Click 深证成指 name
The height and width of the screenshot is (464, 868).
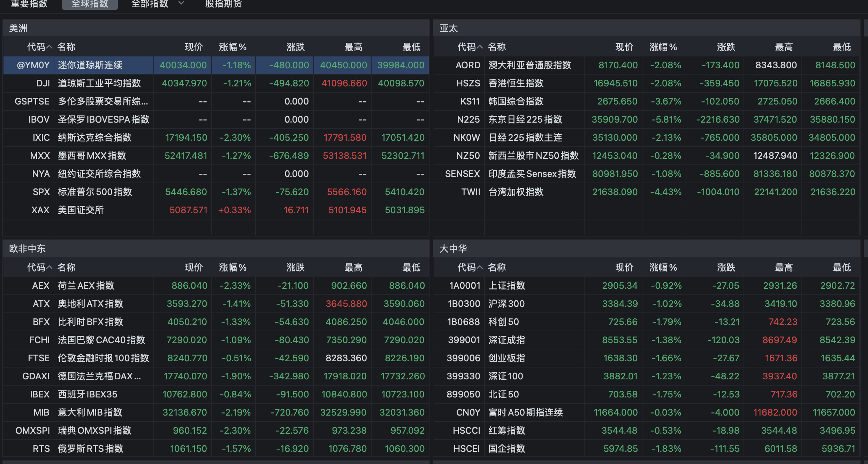[x=507, y=340]
